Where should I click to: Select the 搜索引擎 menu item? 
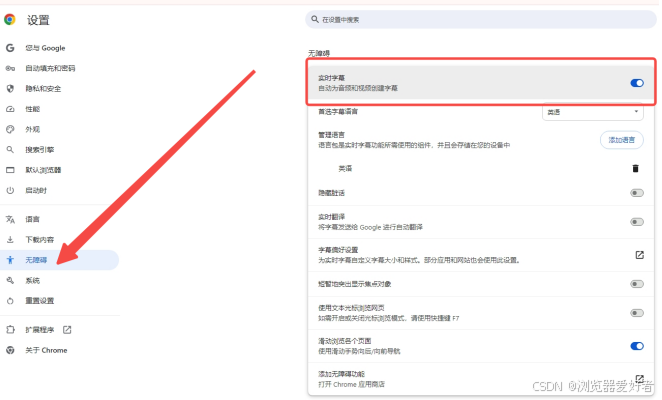tap(40, 150)
